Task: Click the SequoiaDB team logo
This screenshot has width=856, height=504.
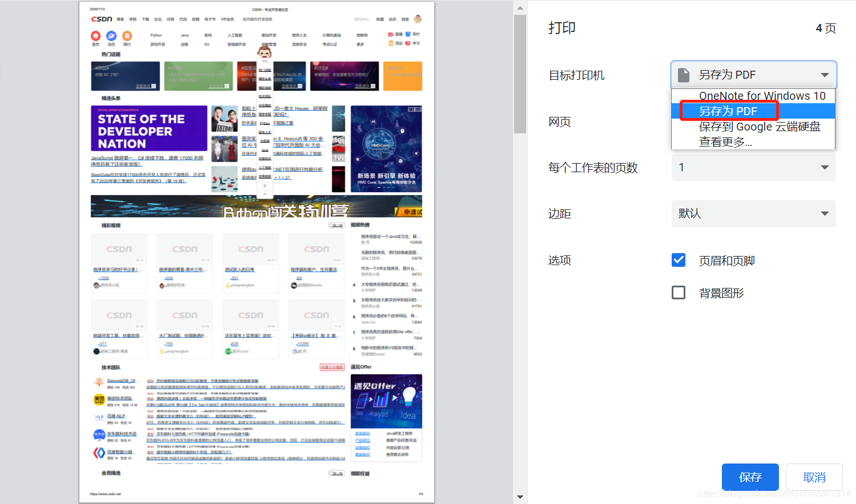Action: (x=99, y=382)
